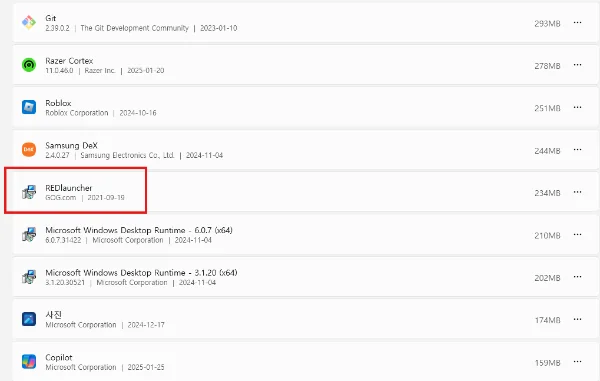Image resolution: width=600 pixels, height=381 pixels.
Task: Click the 174MB size of 사진
Action: pos(548,320)
